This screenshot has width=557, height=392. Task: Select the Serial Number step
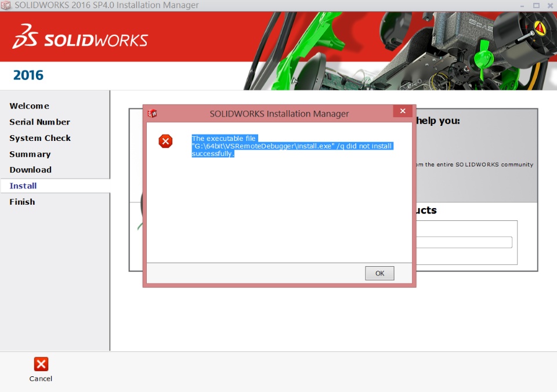click(40, 122)
